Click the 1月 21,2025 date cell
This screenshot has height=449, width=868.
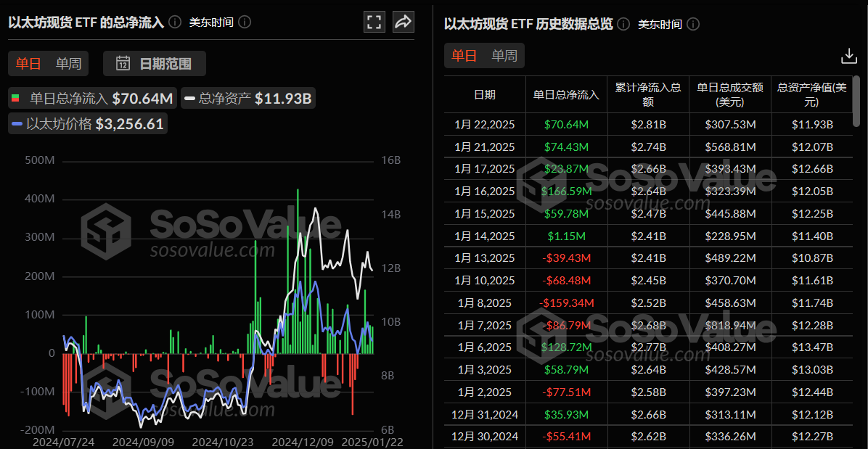pos(485,147)
